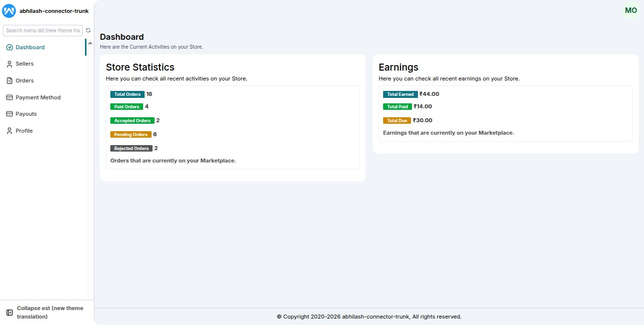Image resolution: width=644 pixels, height=325 pixels.
Task: Click the Profile person icon
Action: [9, 131]
